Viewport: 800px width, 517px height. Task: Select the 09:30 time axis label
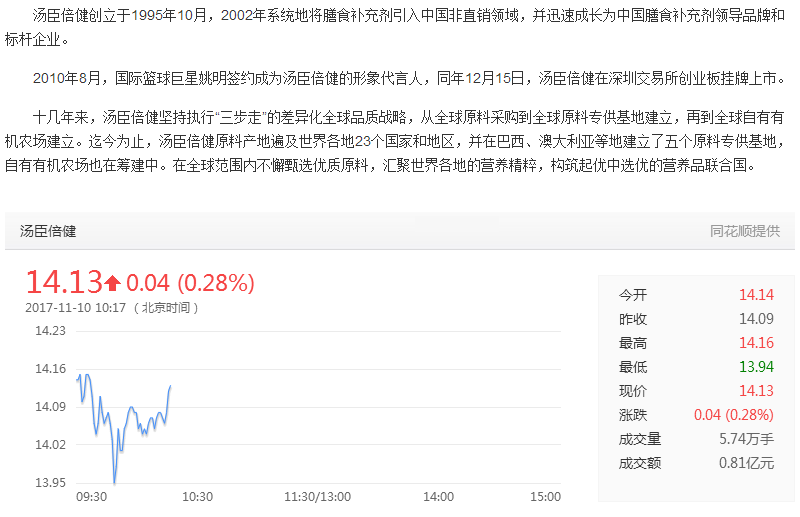coord(92,496)
